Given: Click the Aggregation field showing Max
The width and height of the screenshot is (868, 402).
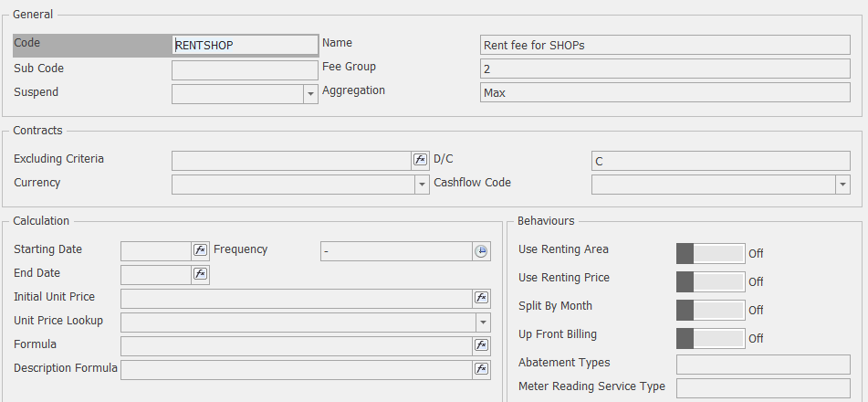Looking at the screenshot, I should 664,92.
